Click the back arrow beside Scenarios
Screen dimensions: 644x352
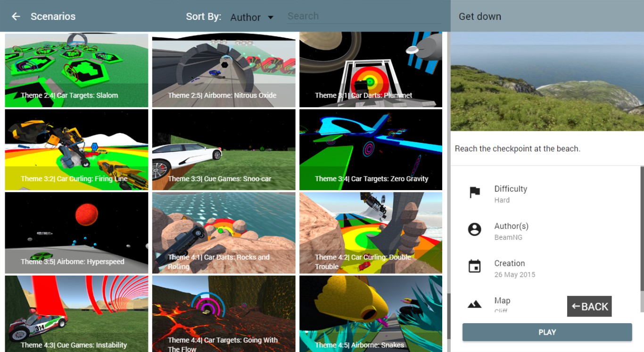[16, 17]
